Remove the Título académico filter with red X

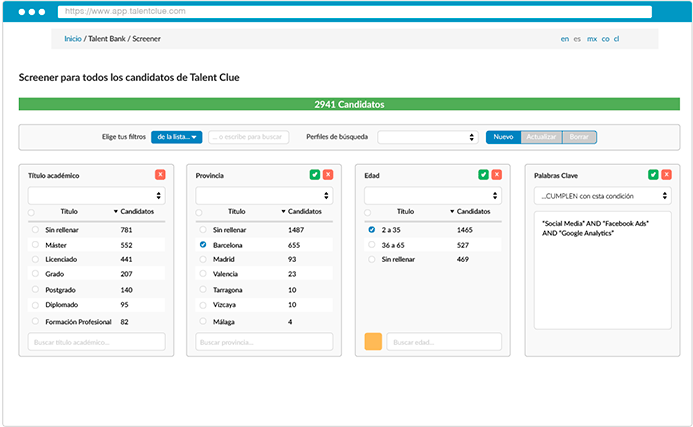click(160, 175)
